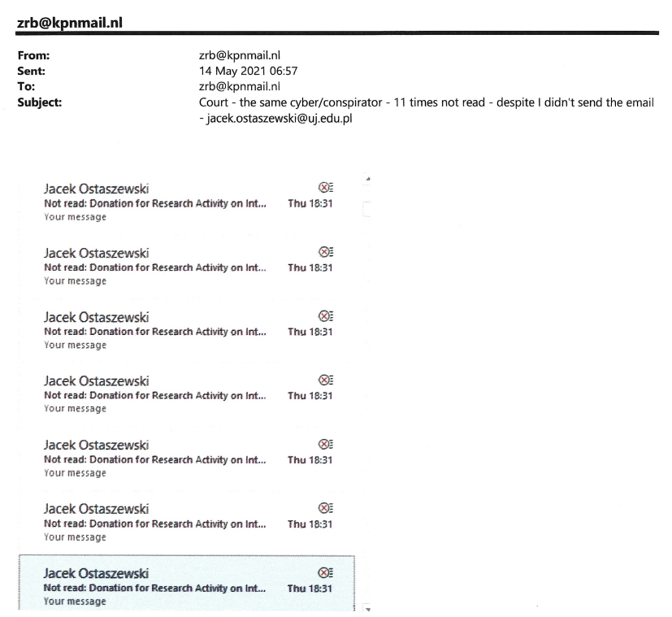
Task: Select the highlighted Jacek Ostaszewski message
Action: coord(187,584)
